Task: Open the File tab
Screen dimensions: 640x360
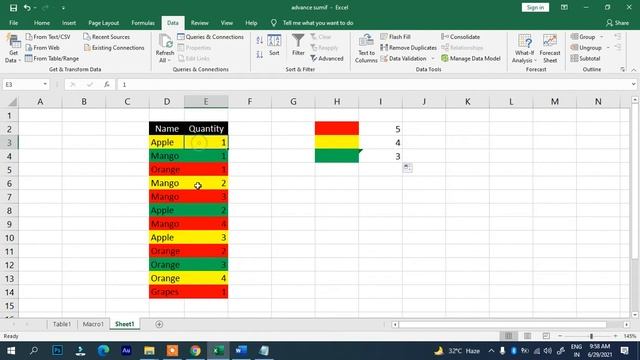Action: tap(13, 23)
